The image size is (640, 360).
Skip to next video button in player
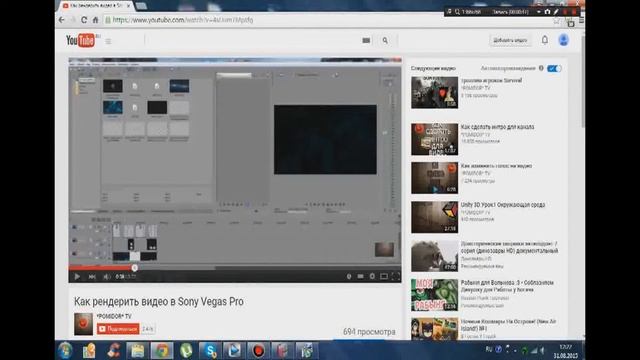pos(92,276)
